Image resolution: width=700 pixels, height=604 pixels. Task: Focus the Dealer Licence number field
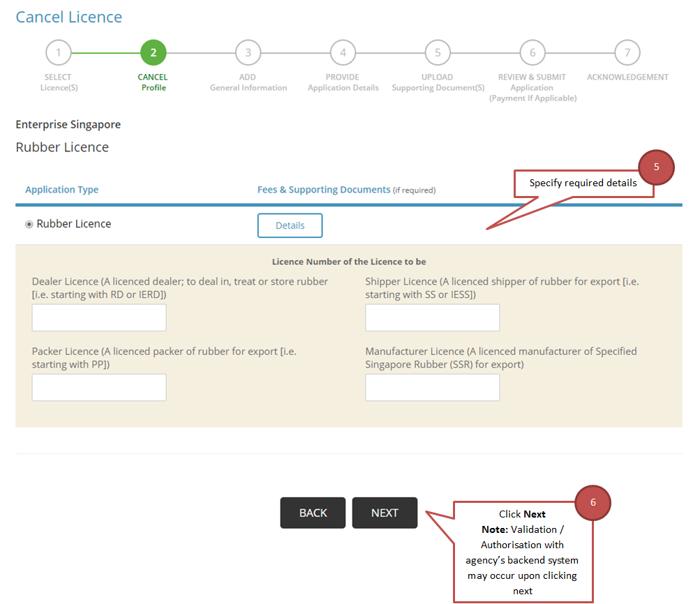coord(99,317)
